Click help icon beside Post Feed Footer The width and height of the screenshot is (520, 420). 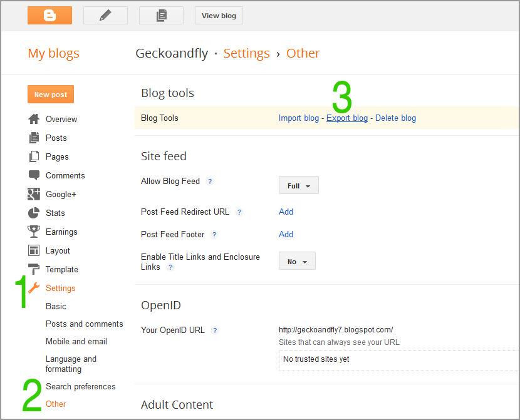coord(214,235)
